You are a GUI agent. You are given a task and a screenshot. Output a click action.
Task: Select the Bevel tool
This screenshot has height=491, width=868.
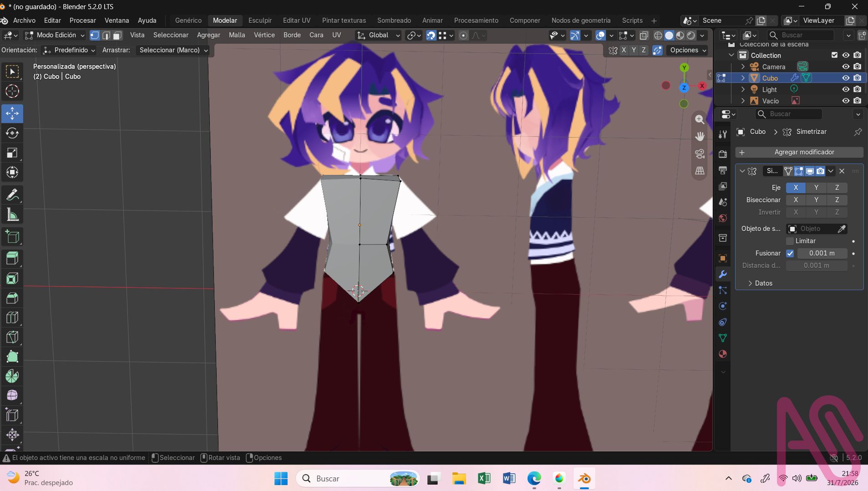[x=12, y=298]
